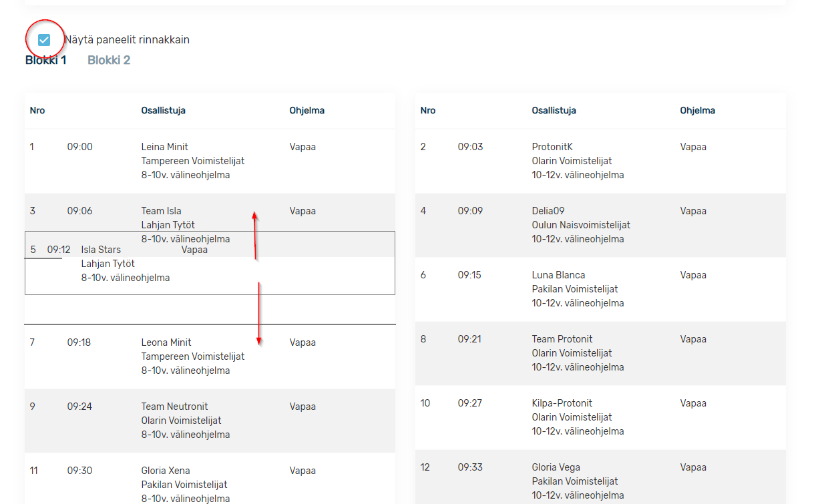Click the 09:21 start time
This screenshot has width=814, height=504.
(x=469, y=339)
